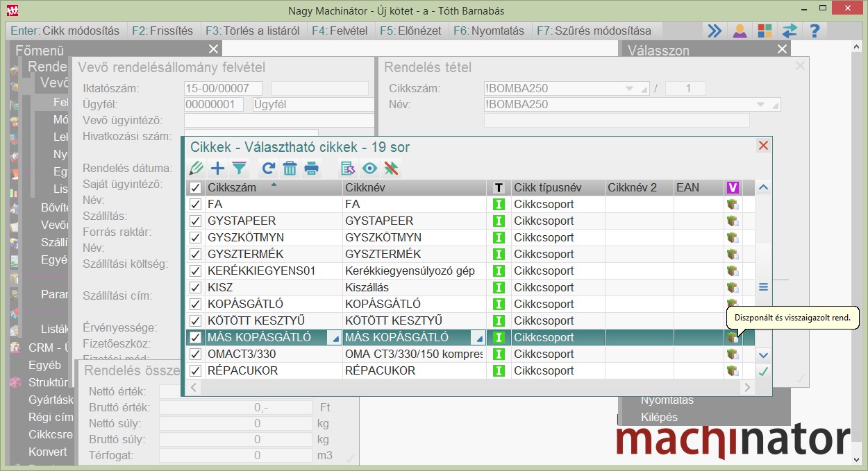The width and height of the screenshot is (868, 471).
Task: Click Nyomtatás in Válasszon panel
Action: [667, 400]
